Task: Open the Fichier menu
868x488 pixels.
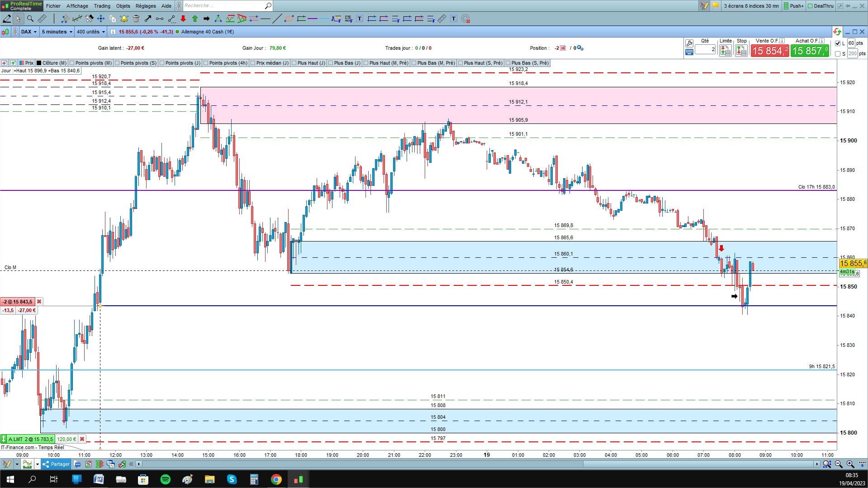Action: [53, 6]
